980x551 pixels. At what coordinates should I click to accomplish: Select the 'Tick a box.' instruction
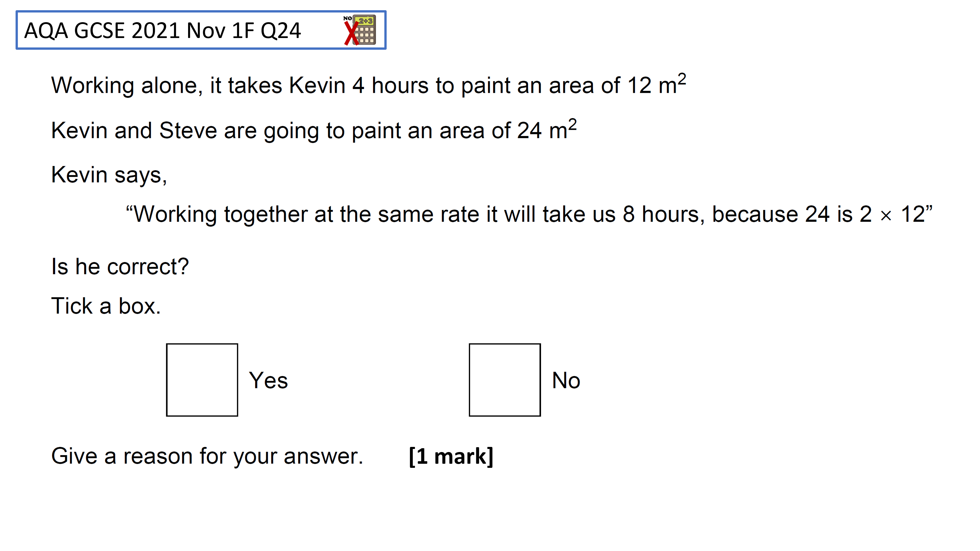click(106, 306)
